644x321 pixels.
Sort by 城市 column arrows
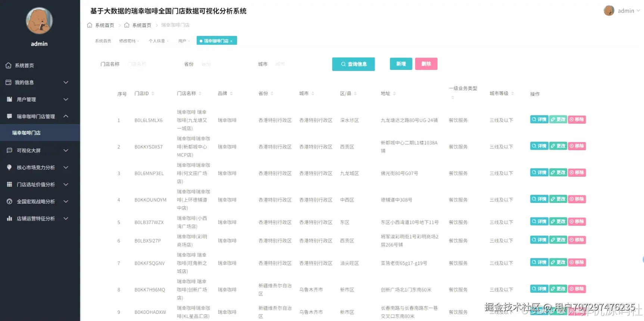coord(312,93)
